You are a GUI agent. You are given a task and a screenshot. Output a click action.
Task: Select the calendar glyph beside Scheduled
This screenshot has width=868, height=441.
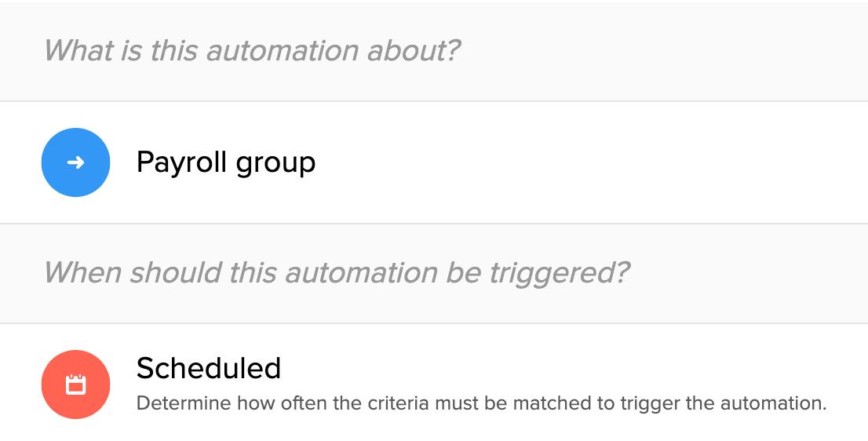[75, 385]
